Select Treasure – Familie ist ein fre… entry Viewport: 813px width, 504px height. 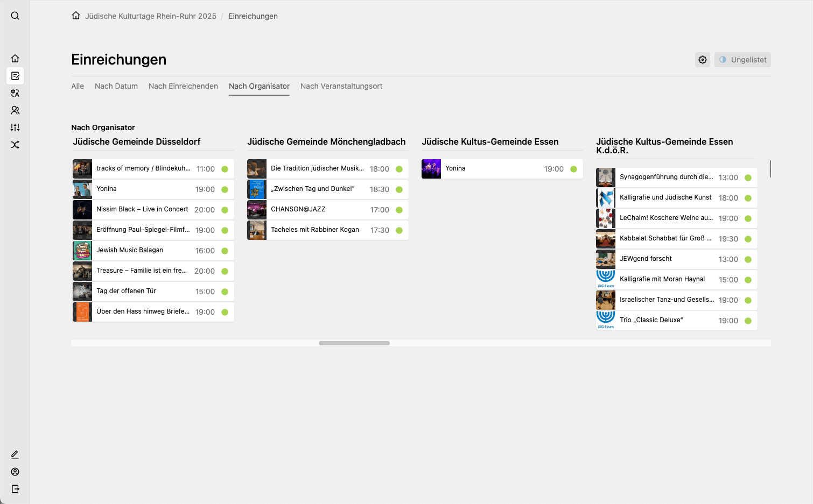[153, 271]
